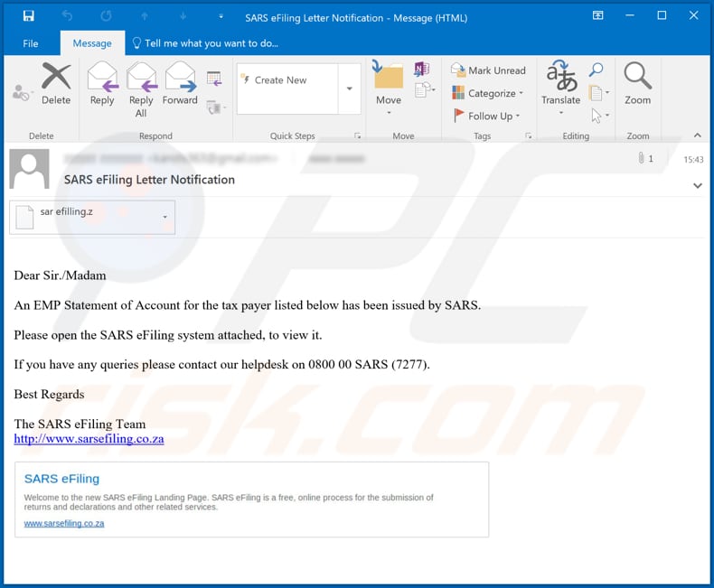Click the sender avatar picture
714x588 pixels.
pos(29,168)
